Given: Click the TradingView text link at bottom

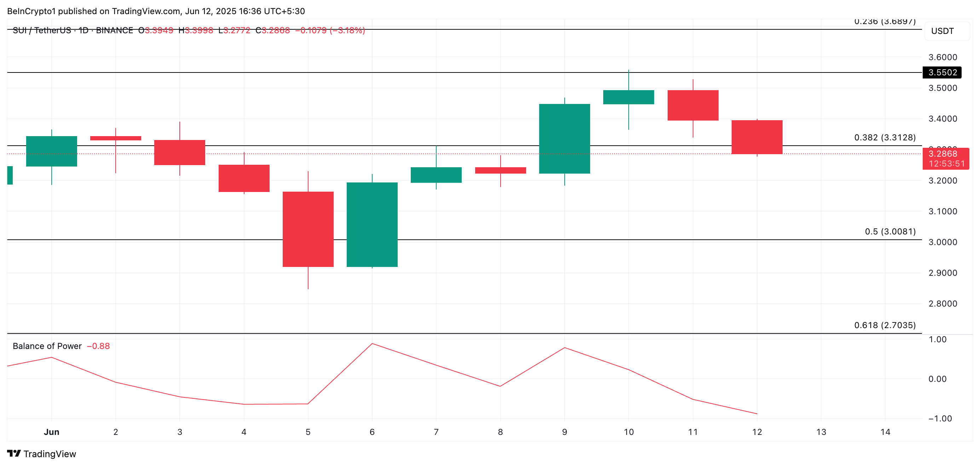Looking at the screenshot, I should tap(50, 454).
